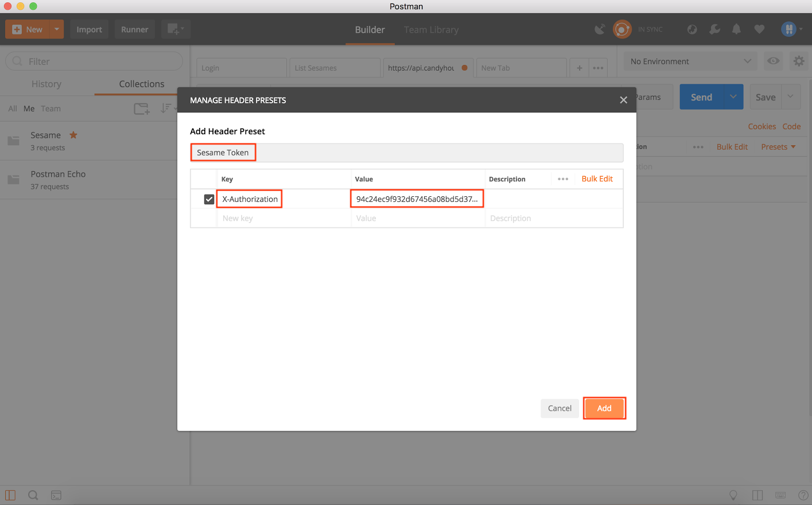Image resolution: width=812 pixels, height=505 pixels.
Task: Open the dropdown arrow next to Save
Action: (791, 97)
